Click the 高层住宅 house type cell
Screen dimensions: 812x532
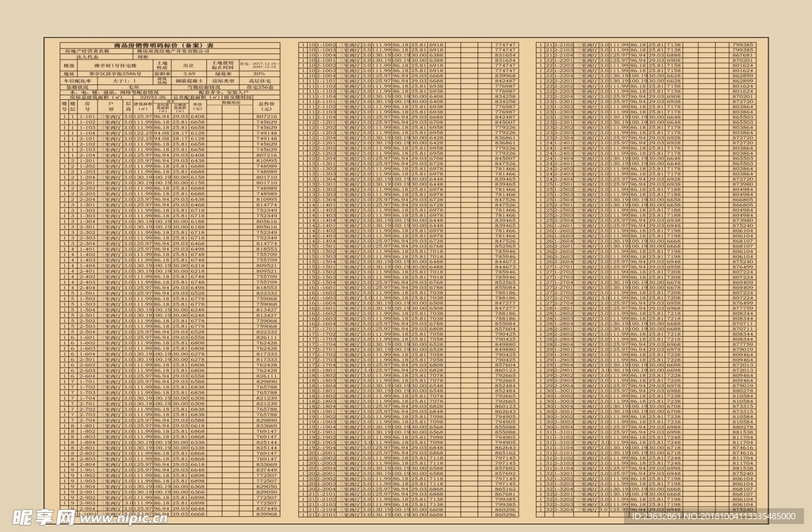[259, 81]
